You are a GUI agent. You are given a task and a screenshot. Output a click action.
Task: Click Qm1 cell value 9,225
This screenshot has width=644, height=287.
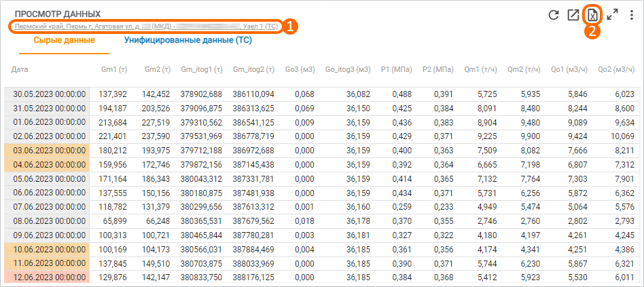point(487,136)
